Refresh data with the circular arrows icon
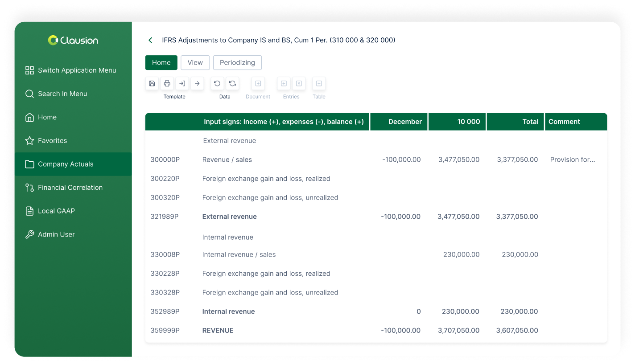The width and height of the screenshot is (635, 364). click(232, 83)
